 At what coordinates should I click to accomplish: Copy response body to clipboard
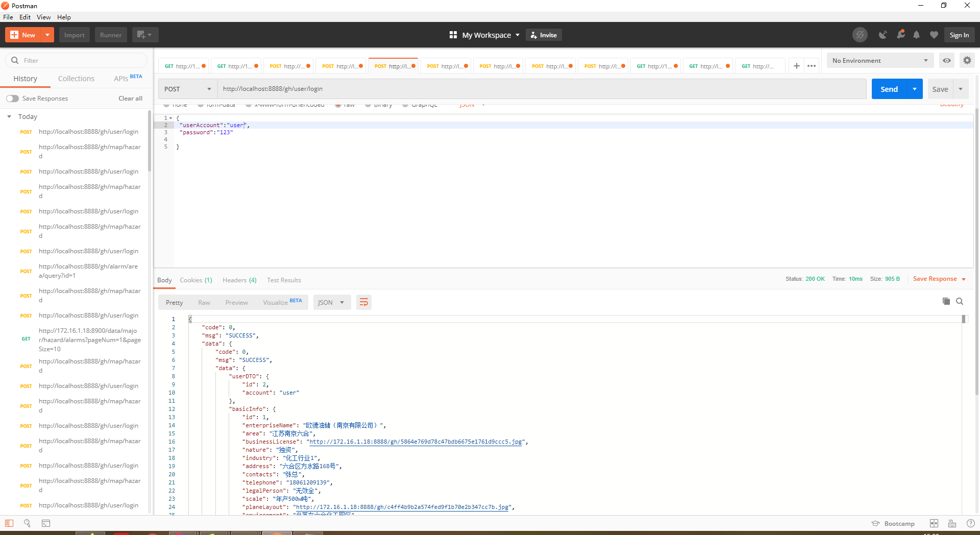click(946, 301)
